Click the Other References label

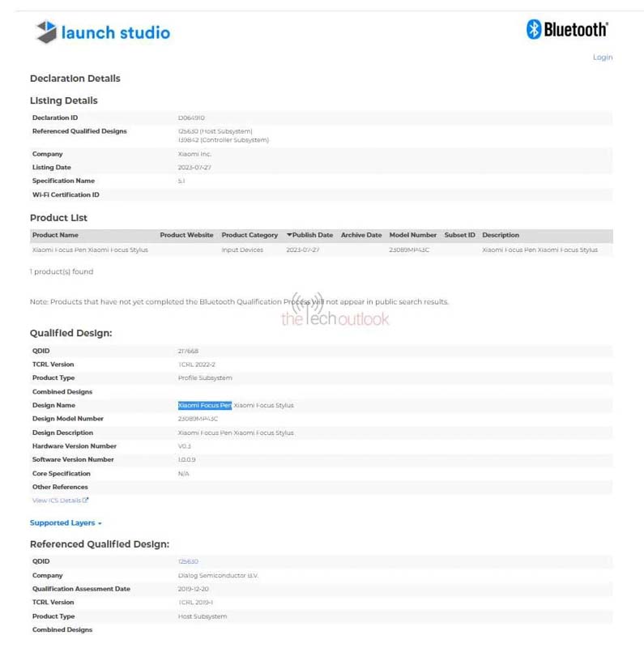[x=60, y=487]
